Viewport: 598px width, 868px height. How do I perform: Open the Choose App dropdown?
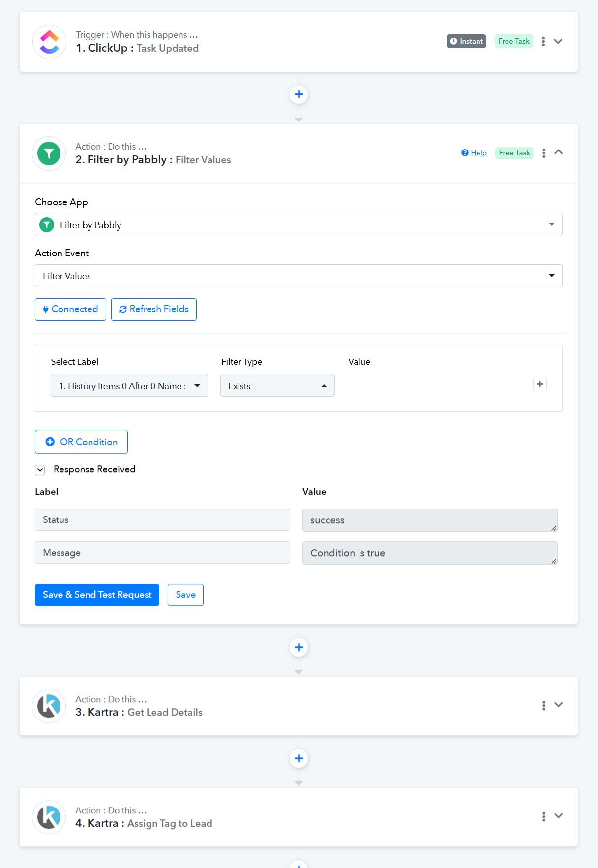click(x=299, y=225)
